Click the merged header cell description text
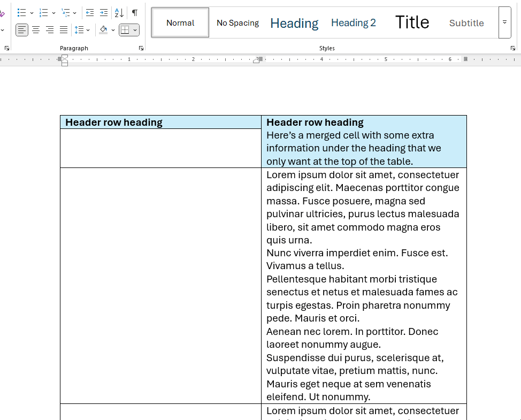 (x=354, y=148)
